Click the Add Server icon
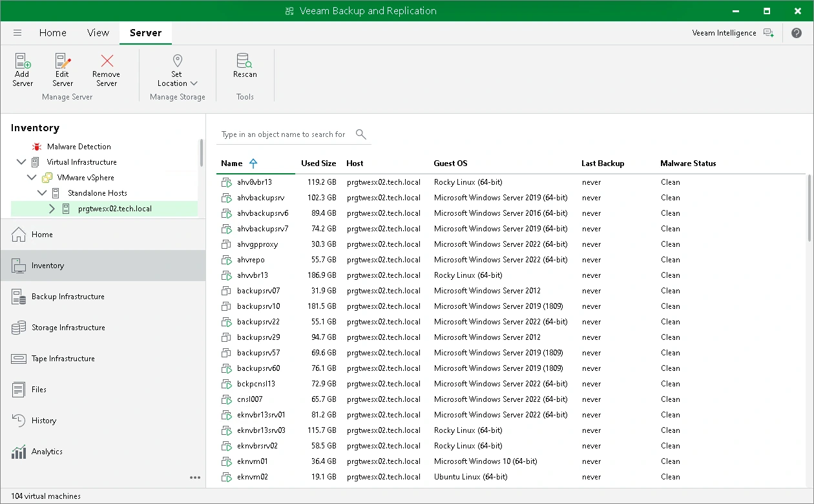Image resolution: width=814 pixels, height=504 pixels. tap(23, 61)
